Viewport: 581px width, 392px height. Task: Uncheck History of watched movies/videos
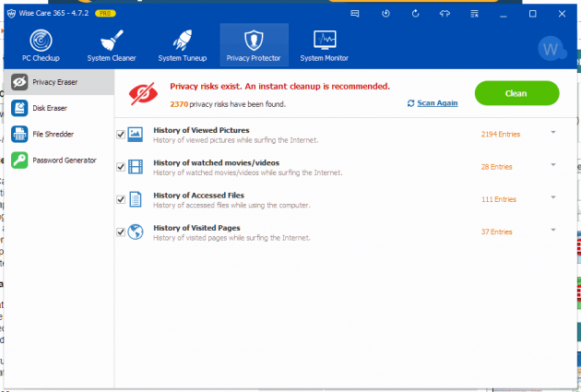[122, 167]
